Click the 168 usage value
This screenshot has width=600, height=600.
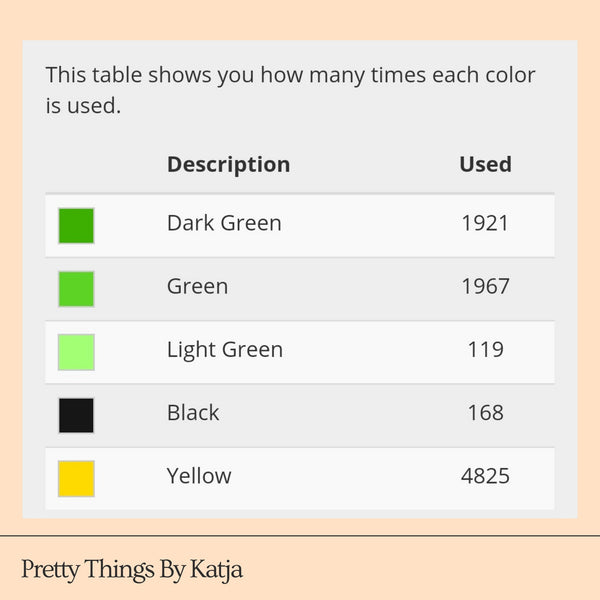[485, 412]
